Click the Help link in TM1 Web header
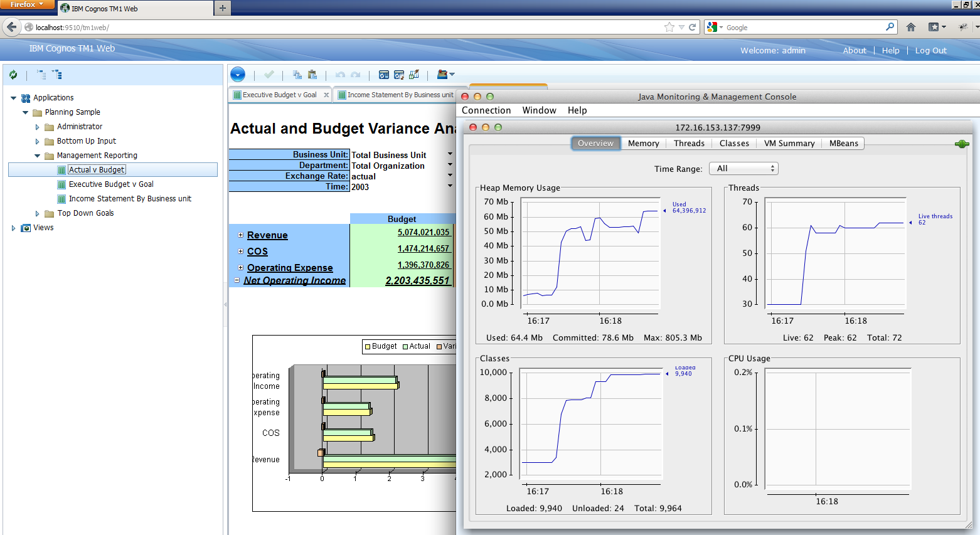This screenshot has width=980, height=535. point(890,51)
